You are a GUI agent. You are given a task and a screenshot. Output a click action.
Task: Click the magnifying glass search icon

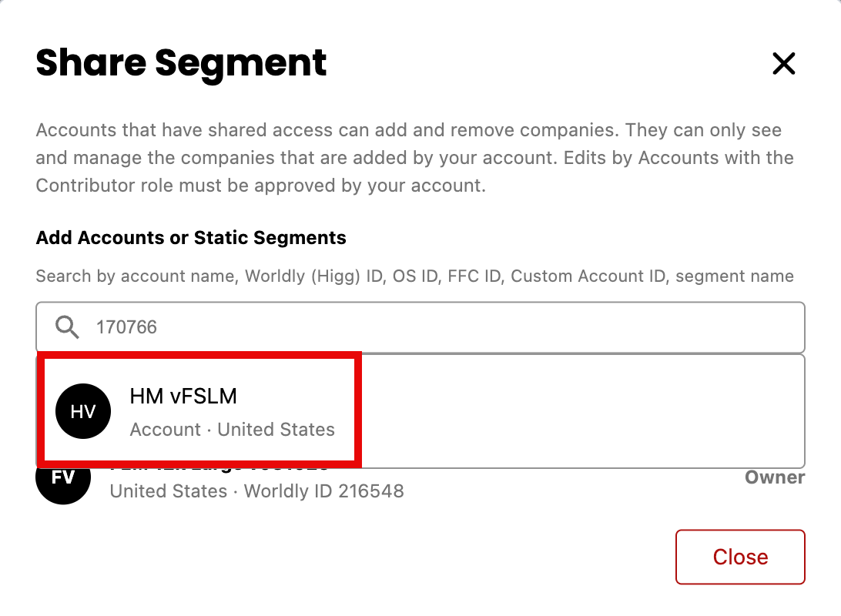pyautogui.click(x=67, y=327)
